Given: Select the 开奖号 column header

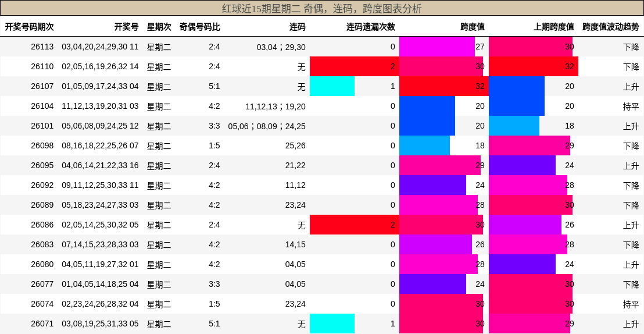Looking at the screenshot, I should click(x=127, y=27).
